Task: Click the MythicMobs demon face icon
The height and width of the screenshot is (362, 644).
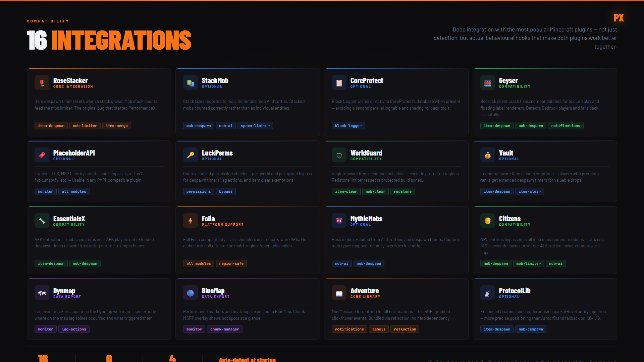Action: pos(339,221)
